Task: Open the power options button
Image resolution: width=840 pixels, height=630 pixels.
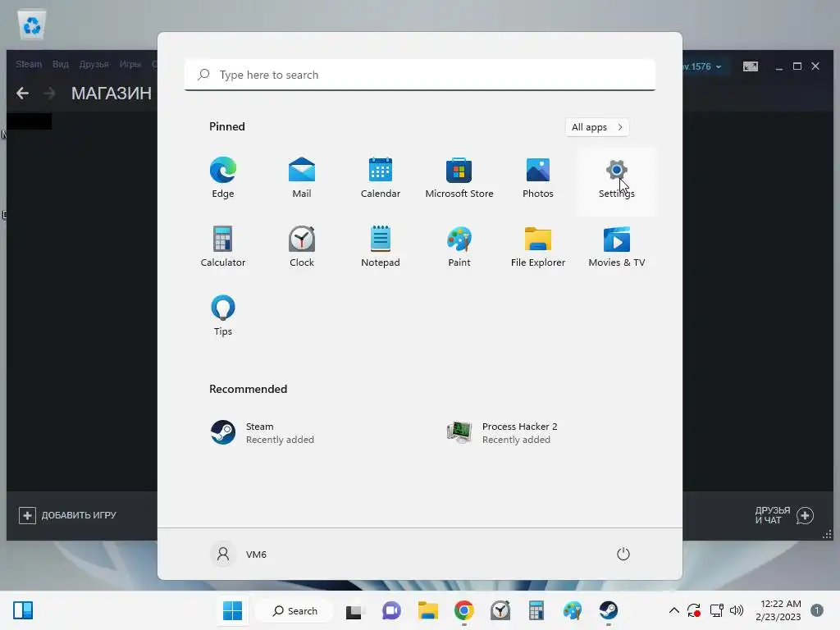Action: tap(623, 554)
